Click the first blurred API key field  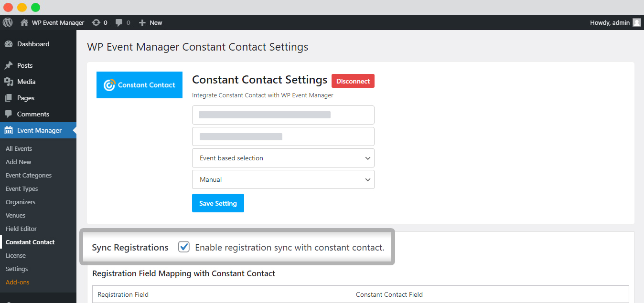(x=283, y=115)
